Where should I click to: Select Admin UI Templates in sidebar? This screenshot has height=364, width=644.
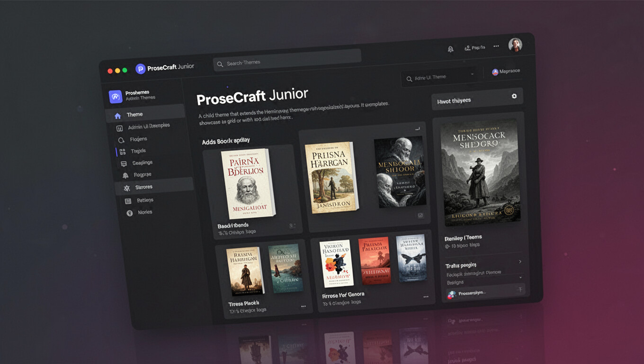pyautogui.click(x=148, y=127)
